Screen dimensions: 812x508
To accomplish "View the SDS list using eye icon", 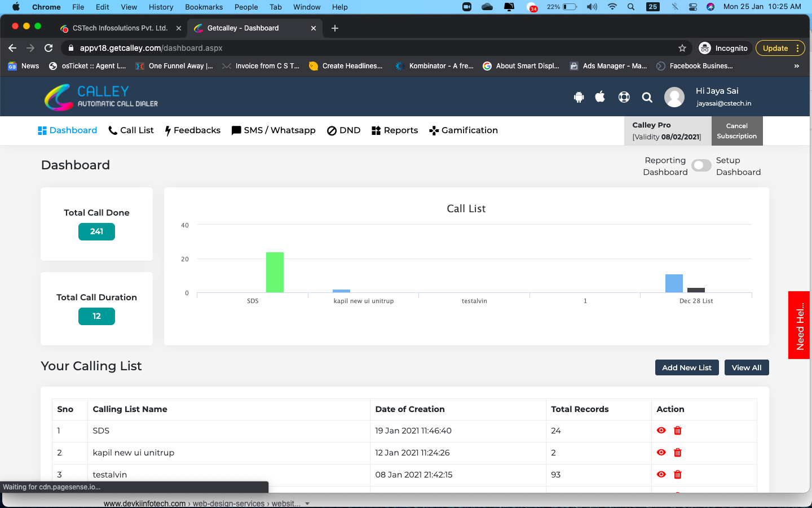I will pos(661,431).
